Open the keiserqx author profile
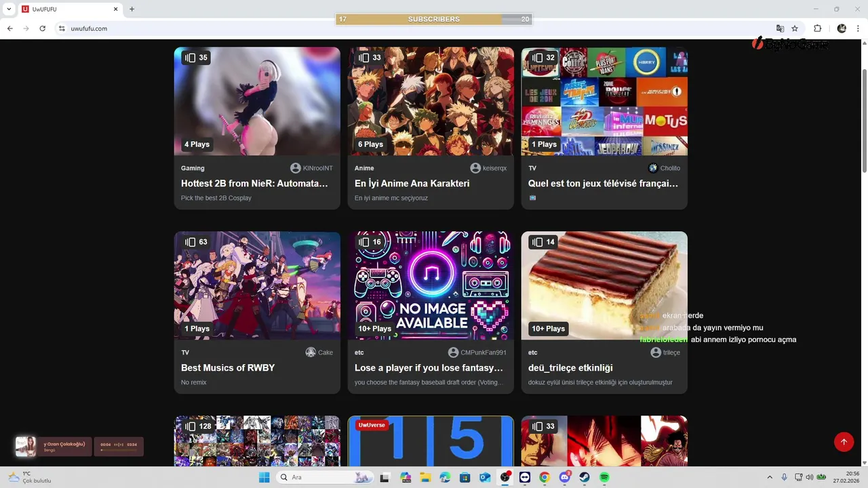This screenshot has width=868, height=488. (x=488, y=168)
